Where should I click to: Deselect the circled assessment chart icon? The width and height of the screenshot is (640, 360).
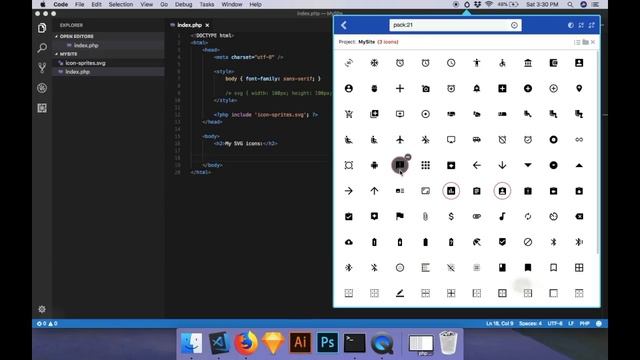[451, 191]
